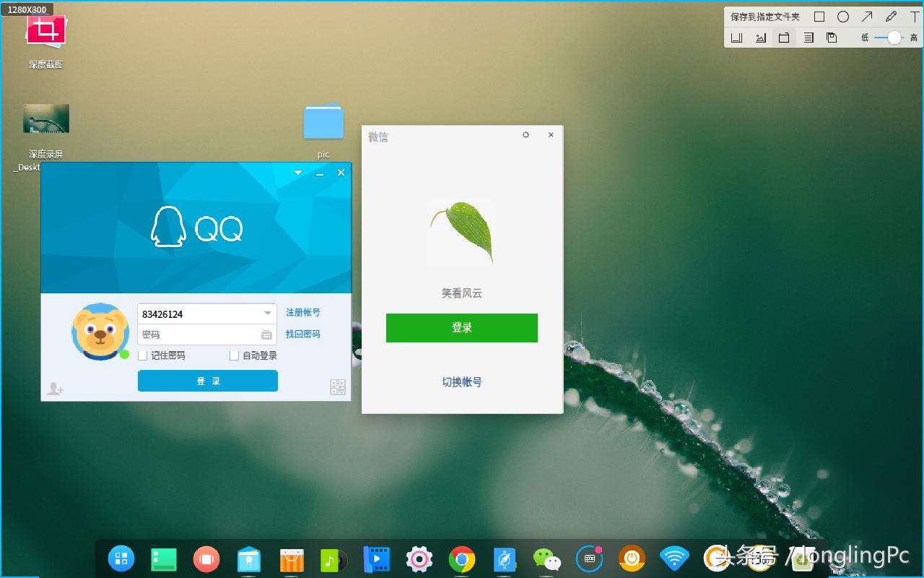Select the pencil annotation tool
The image size is (924, 578).
click(890, 16)
